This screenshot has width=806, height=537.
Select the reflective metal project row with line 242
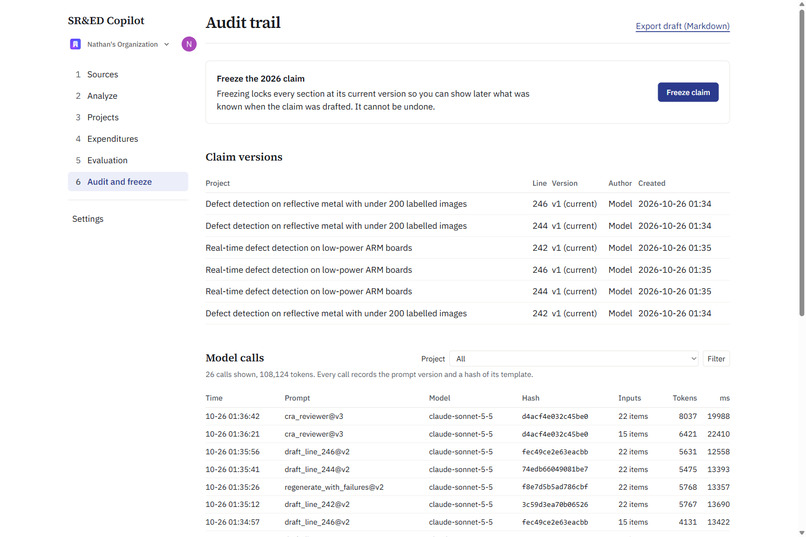tap(467, 313)
